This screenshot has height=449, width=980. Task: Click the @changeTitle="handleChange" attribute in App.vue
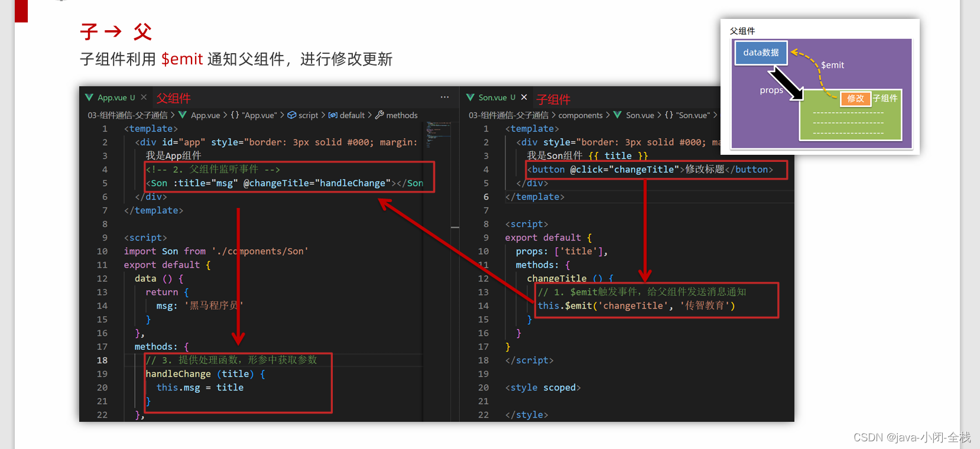tap(317, 183)
